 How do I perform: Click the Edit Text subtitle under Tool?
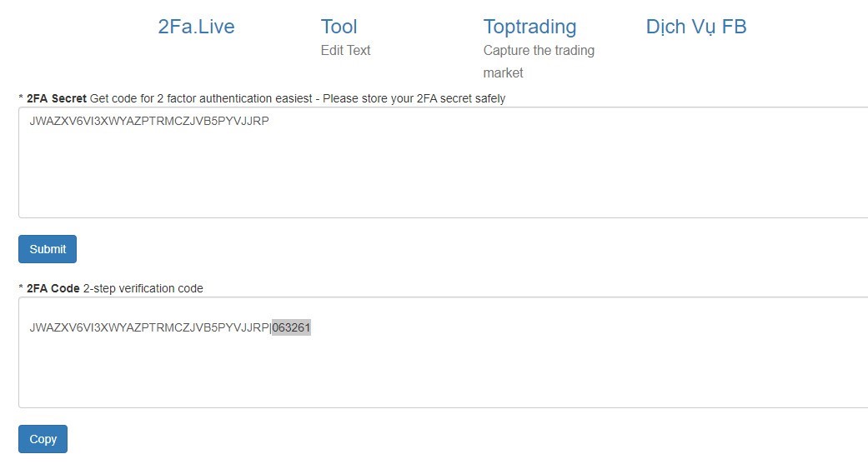pos(345,50)
